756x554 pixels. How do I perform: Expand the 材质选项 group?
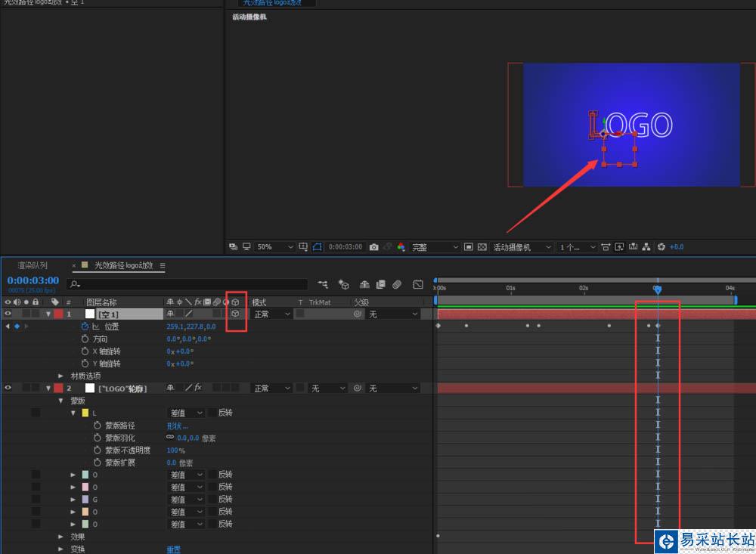click(x=60, y=376)
